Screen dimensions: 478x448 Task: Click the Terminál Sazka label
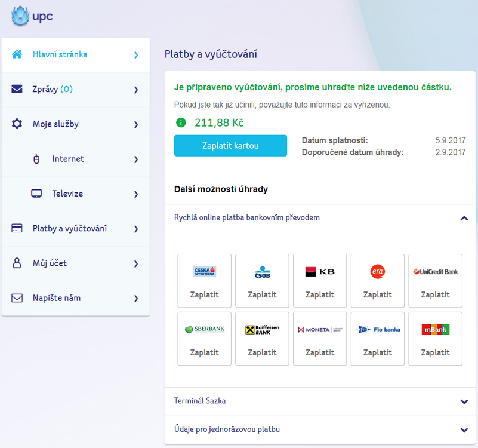tap(200, 401)
